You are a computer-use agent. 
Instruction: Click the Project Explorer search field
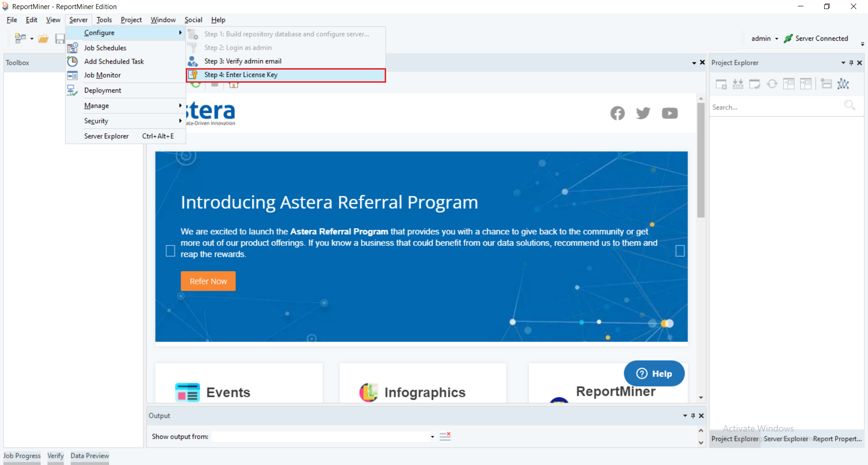pos(777,107)
